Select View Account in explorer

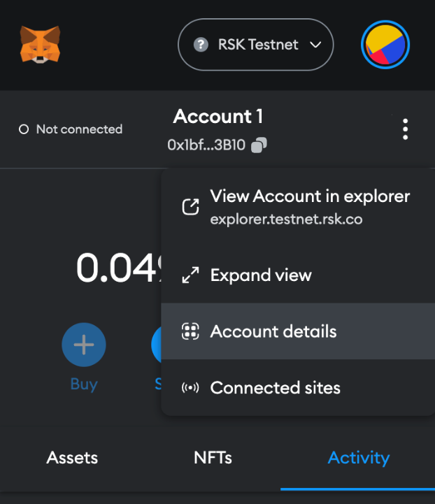pos(310,197)
